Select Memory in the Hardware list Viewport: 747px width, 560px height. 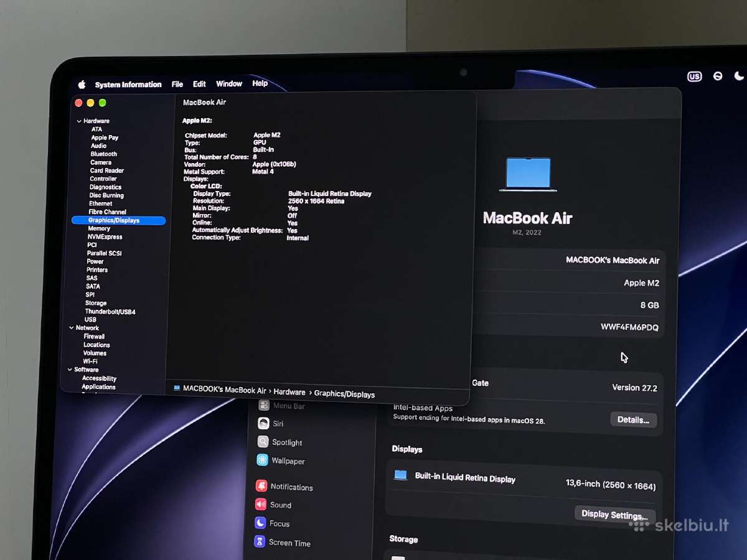click(99, 228)
